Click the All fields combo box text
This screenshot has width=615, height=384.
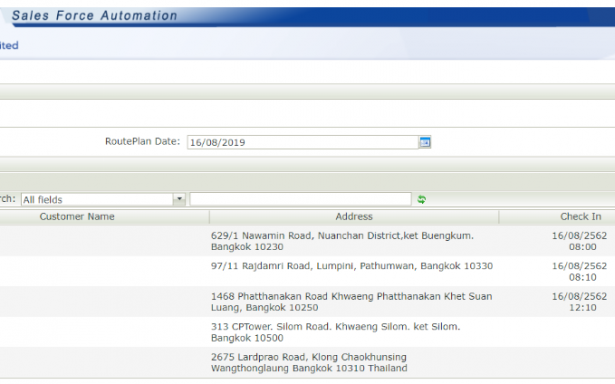click(x=97, y=199)
